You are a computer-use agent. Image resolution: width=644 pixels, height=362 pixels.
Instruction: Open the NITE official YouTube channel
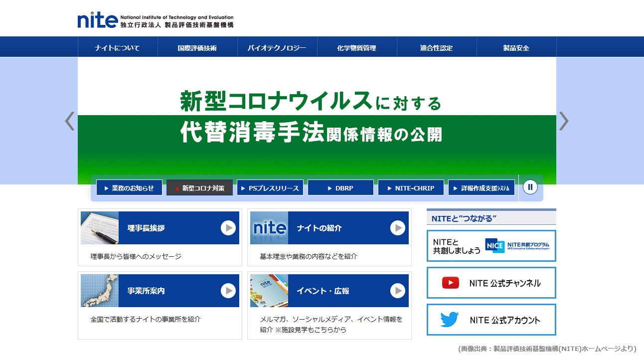tap(491, 283)
